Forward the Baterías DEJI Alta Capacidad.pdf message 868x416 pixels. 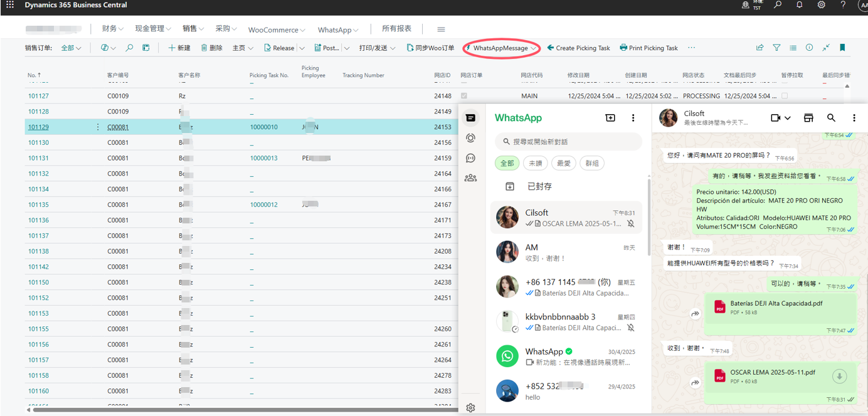pos(695,314)
